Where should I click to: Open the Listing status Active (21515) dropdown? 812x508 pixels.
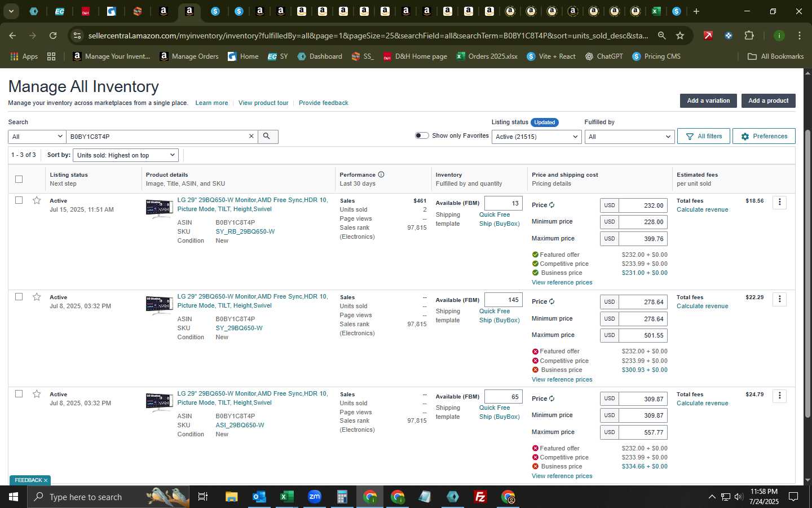click(536, 137)
